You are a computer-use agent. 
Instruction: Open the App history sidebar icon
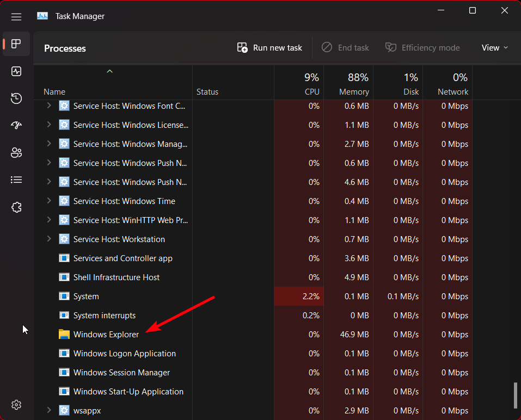pos(16,98)
